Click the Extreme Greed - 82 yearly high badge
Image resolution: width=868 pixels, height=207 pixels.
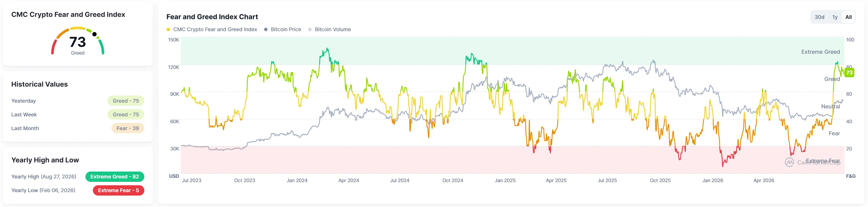pos(115,177)
